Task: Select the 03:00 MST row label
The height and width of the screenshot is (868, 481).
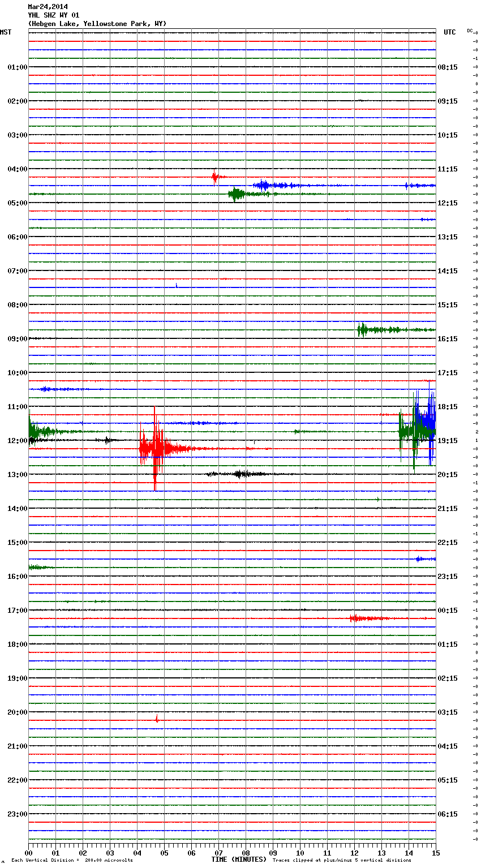Action: 18,135
